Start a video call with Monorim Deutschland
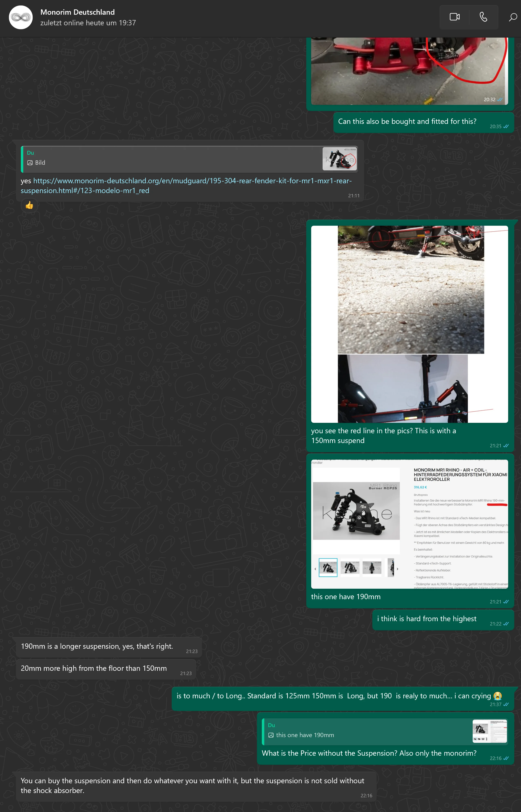The image size is (521, 812). (454, 17)
